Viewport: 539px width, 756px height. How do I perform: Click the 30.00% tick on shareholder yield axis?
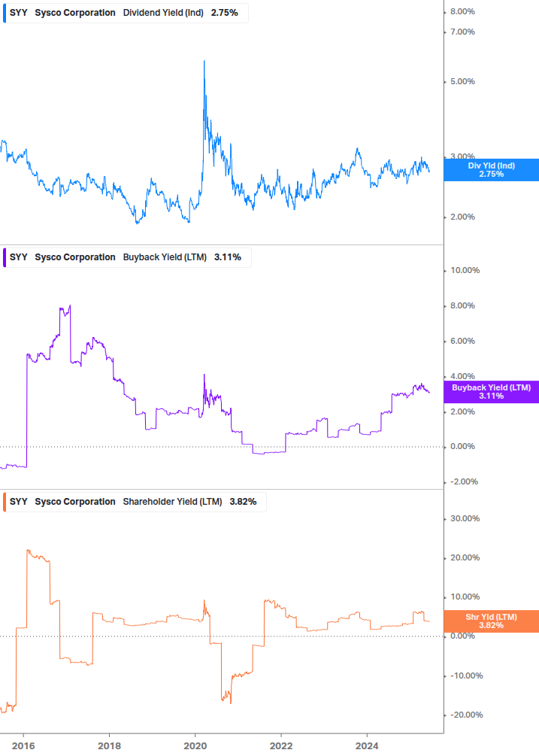pos(465,519)
